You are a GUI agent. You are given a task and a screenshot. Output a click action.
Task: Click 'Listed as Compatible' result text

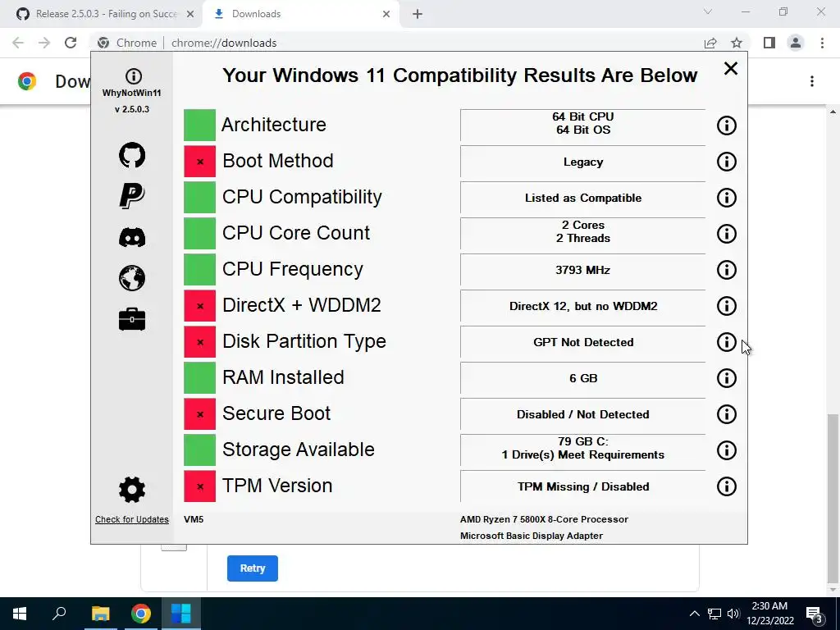pyautogui.click(x=583, y=198)
